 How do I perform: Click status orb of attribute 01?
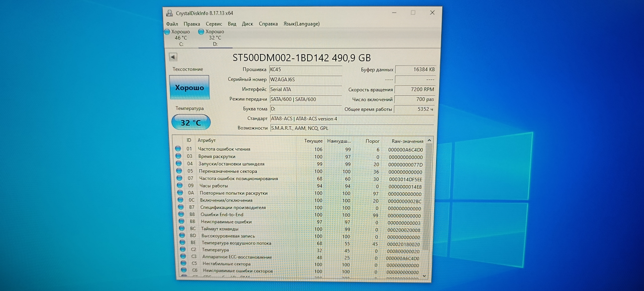pos(178,148)
